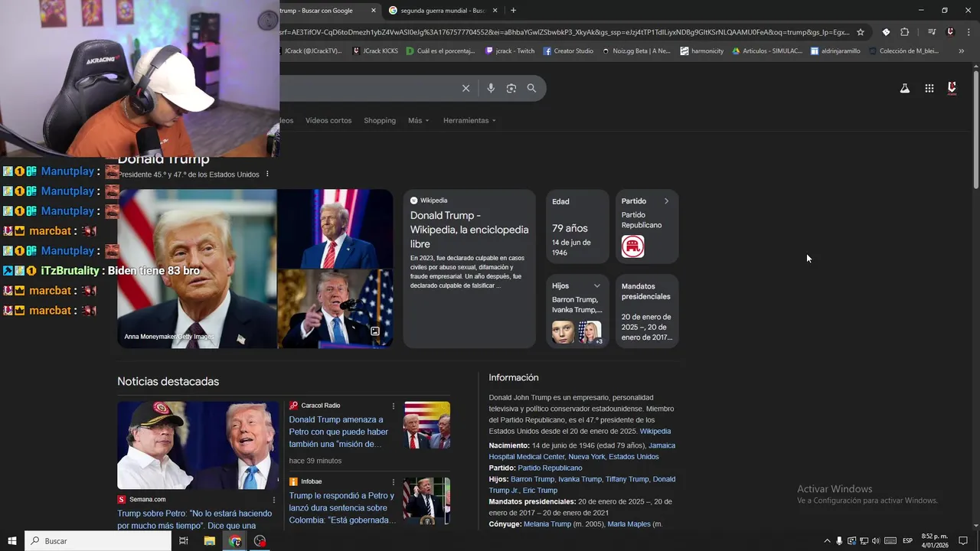Open Search Labs flask icon
Viewport: 980px width, 551px height.
point(904,88)
